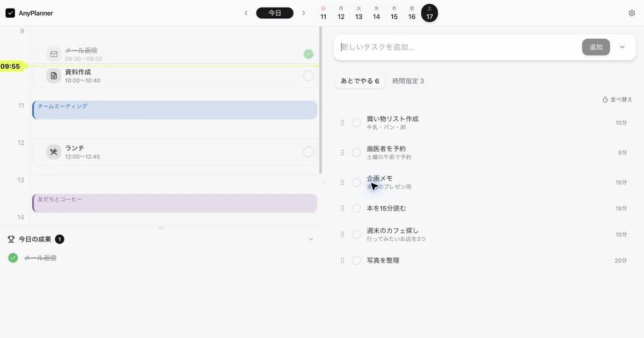Image resolution: width=644 pixels, height=338 pixels.
Task: Mark ランチ as complete
Action: [308, 152]
